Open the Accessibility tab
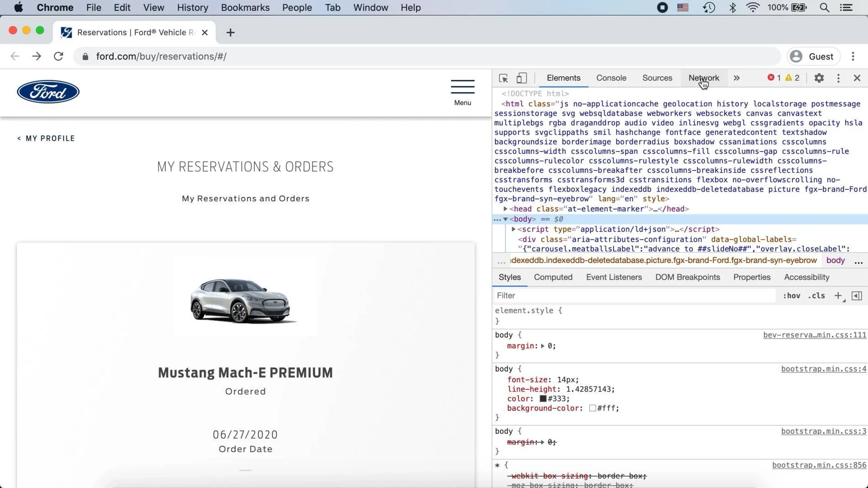Screen dimensions: 868x488 806,278
